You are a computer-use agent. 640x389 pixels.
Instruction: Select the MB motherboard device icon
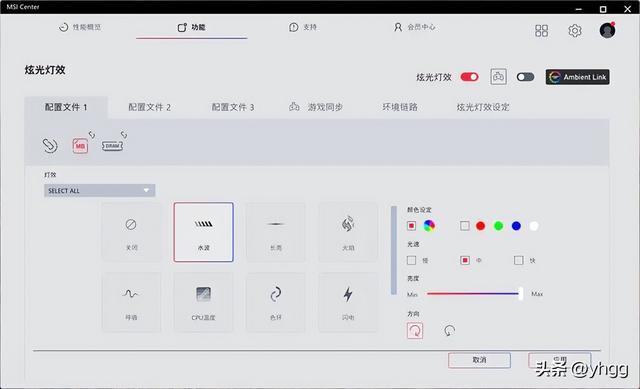(80, 146)
